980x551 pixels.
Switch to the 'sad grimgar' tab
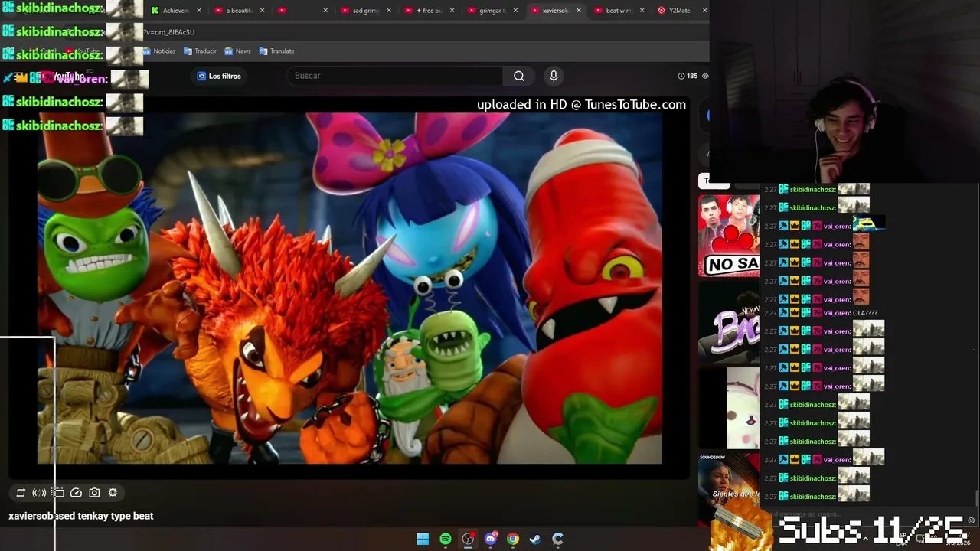click(x=365, y=11)
